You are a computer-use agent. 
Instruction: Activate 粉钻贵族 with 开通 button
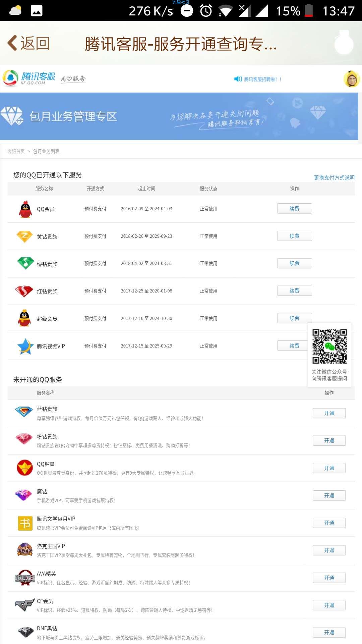329,441
